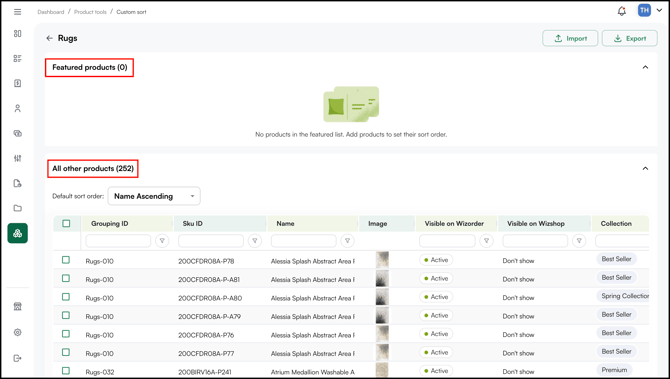Click Don't show for SKU 200CFDR08A-P76
The width and height of the screenshot is (670, 379).
click(x=518, y=335)
